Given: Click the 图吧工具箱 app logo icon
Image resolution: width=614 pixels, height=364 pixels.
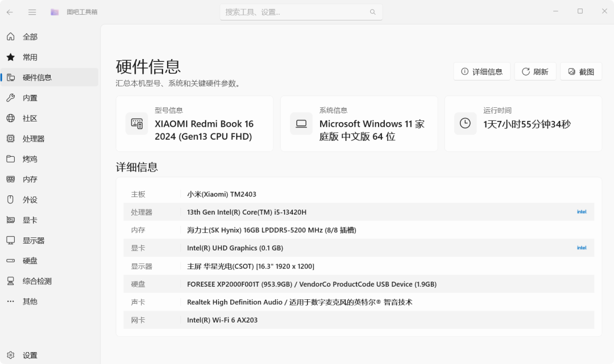Looking at the screenshot, I should (x=55, y=12).
